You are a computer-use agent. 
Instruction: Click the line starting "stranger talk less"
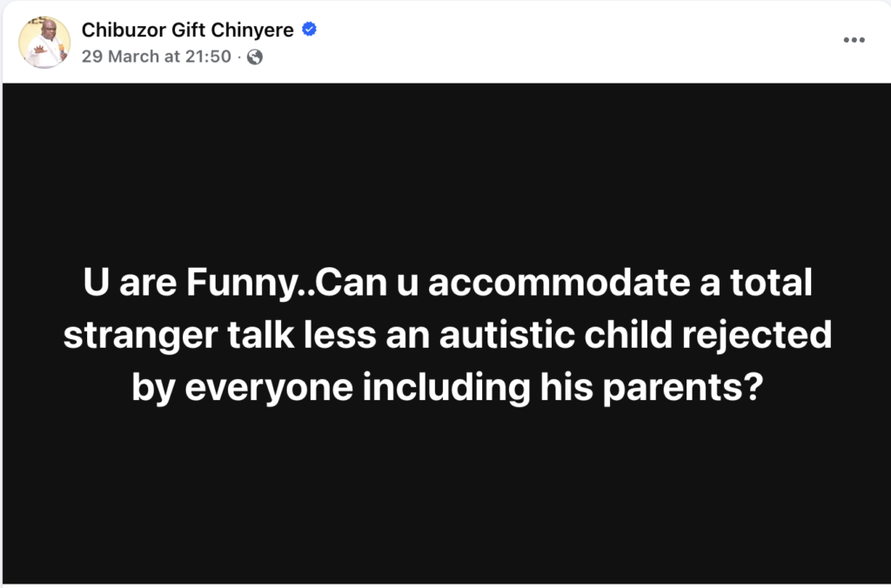445,336
